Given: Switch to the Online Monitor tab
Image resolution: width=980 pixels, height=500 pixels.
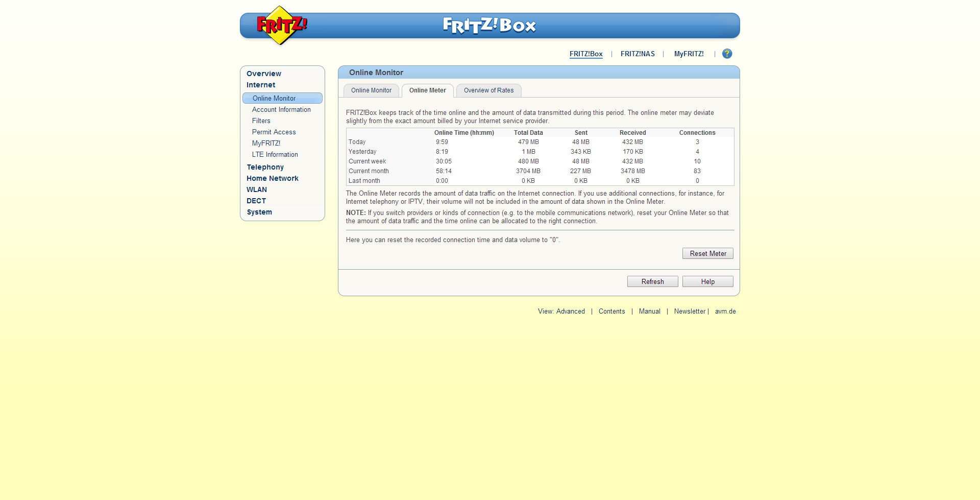Looking at the screenshot, I should click(371, 90).
